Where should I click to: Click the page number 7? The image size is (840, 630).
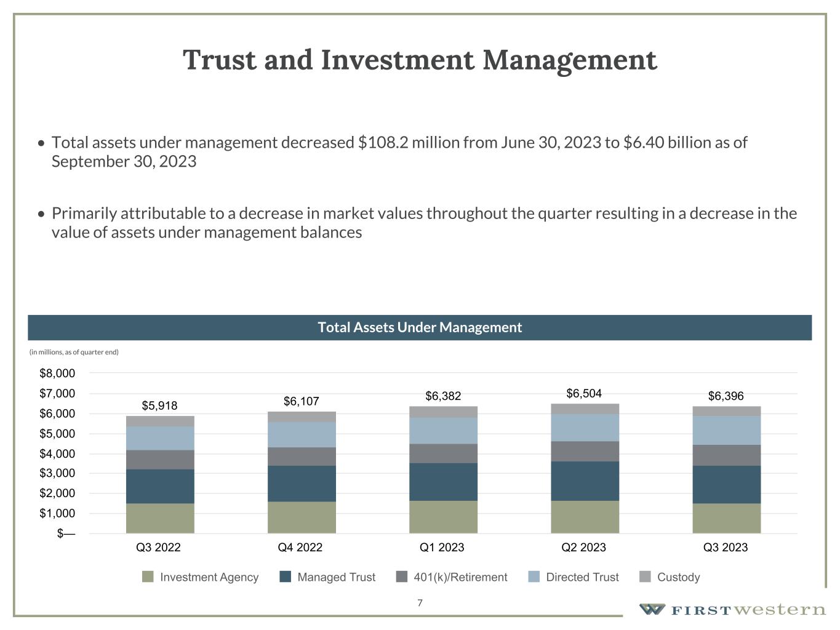coord(420,603)
